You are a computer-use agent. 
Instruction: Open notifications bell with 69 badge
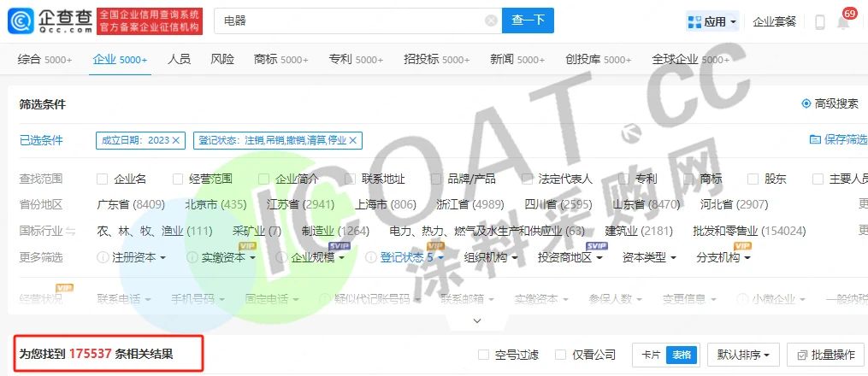(x=843, y=22)
